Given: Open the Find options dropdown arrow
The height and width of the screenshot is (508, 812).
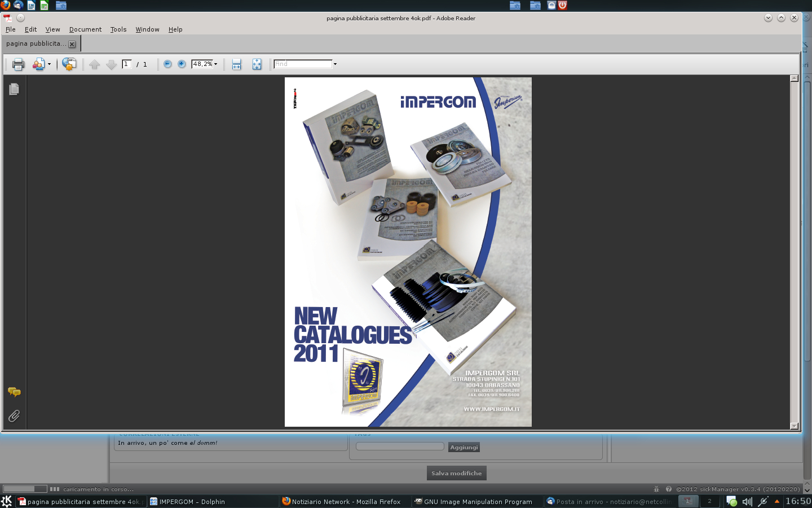Looking at the screenshot, I should [x=335, y=64].
